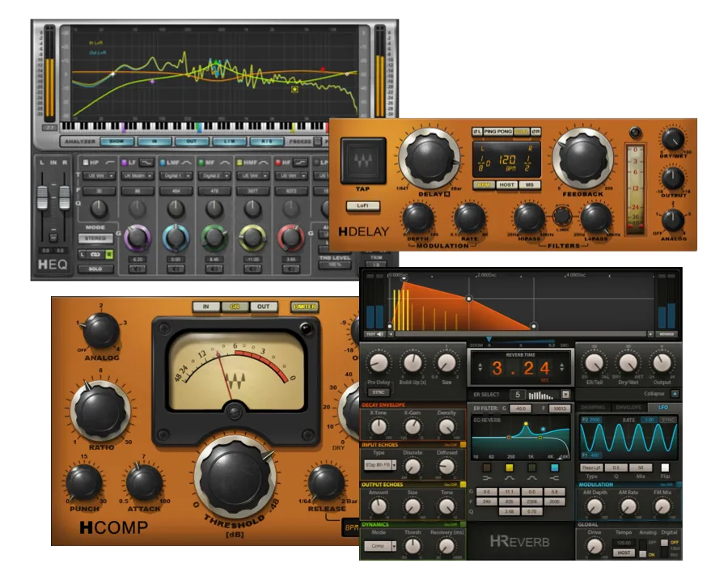Select HOST sync mode in H-Delay
This screenshot has height=580, width=728.
[506, 184]
